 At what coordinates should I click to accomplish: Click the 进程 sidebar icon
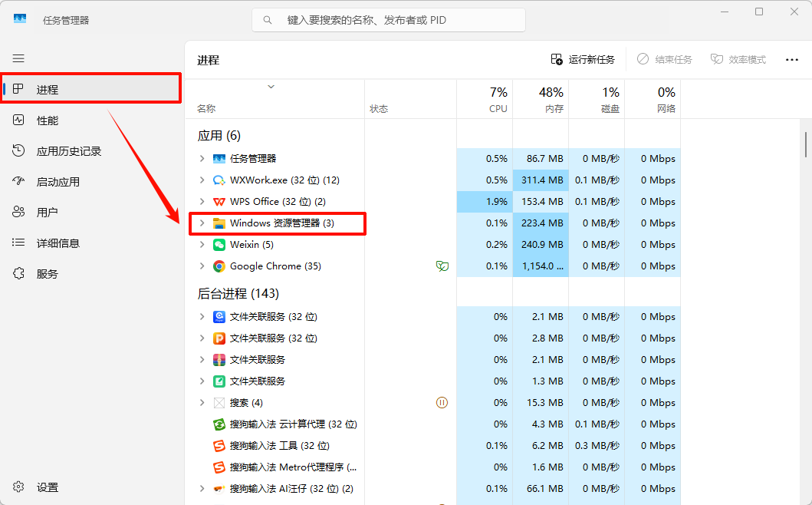point(18,89)
